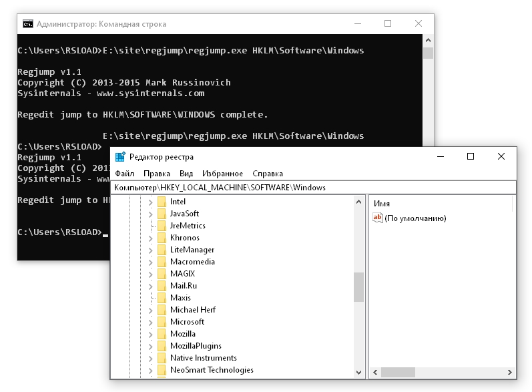
Task: Click the LiteManager folder icon
Action: coord(162,250)
